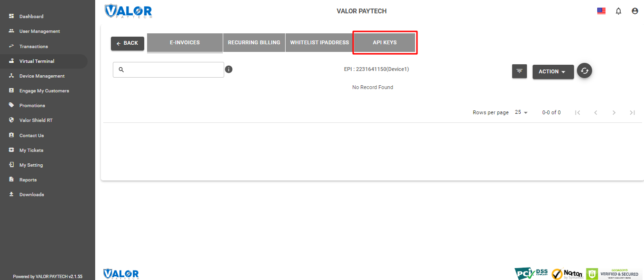Open the Dashboard sidebar icon

pyautogui.click(x=11, y=16)
